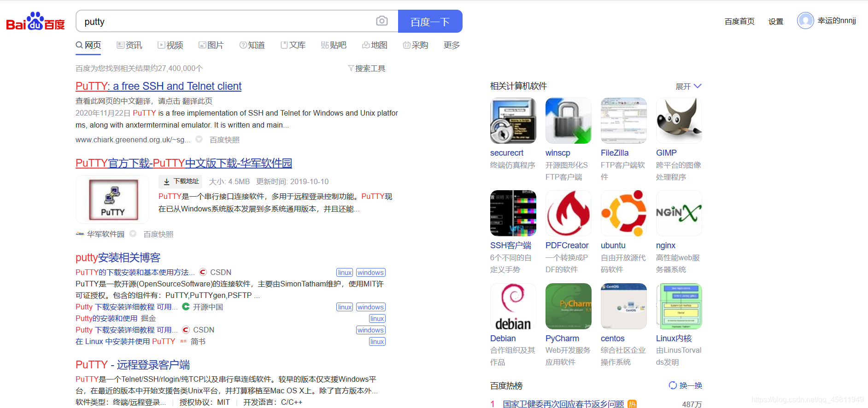
Task: Switch to the 采购 tab
Action: tap(416, 45)
